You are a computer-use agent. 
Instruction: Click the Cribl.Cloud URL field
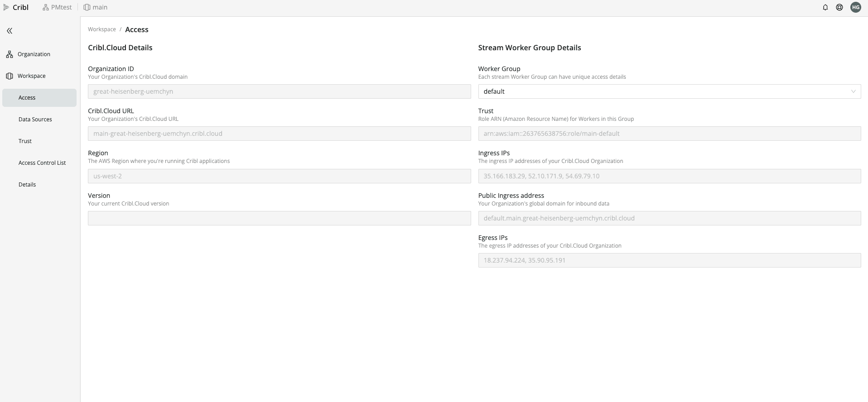279,134
